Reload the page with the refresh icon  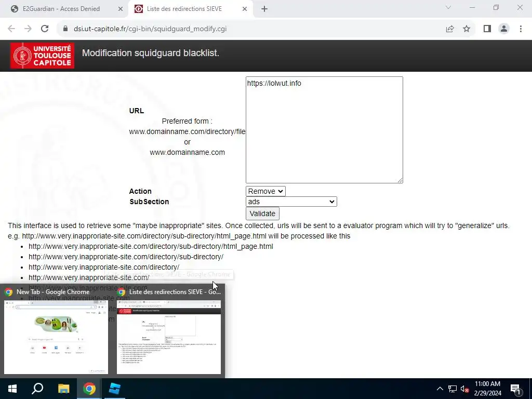[45, 29]
